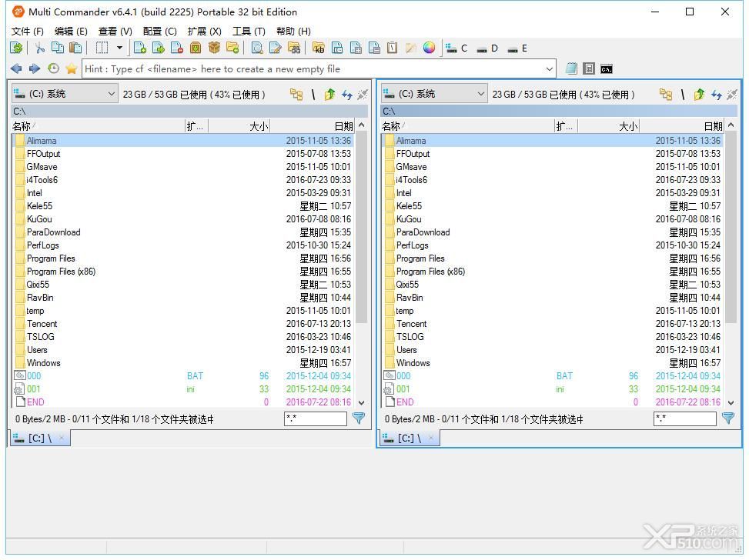
Task: Sort the right panel by the 日期 column
Action: (x=682, y=126)
